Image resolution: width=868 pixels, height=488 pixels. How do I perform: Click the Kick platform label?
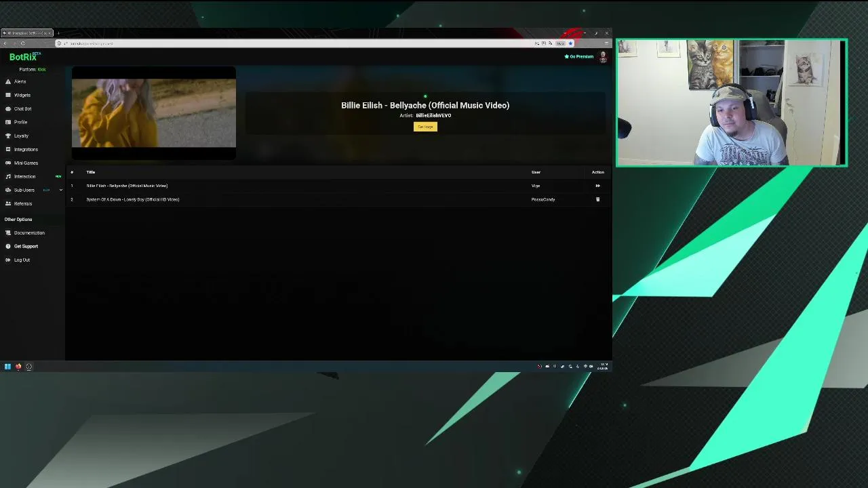(x=41, y=69)
